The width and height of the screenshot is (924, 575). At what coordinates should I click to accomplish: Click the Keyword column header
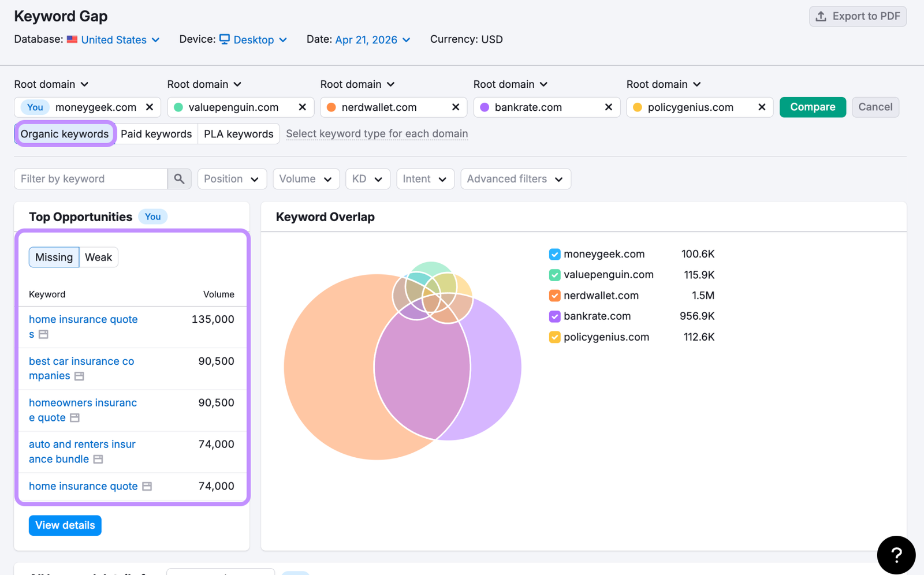coord(47,294)
